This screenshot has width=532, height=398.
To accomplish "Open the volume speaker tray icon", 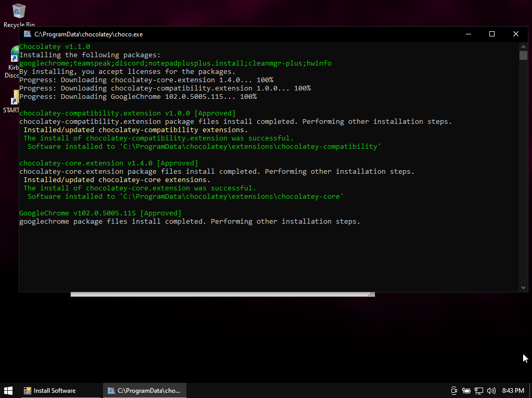I will click(x=491, y=391).
